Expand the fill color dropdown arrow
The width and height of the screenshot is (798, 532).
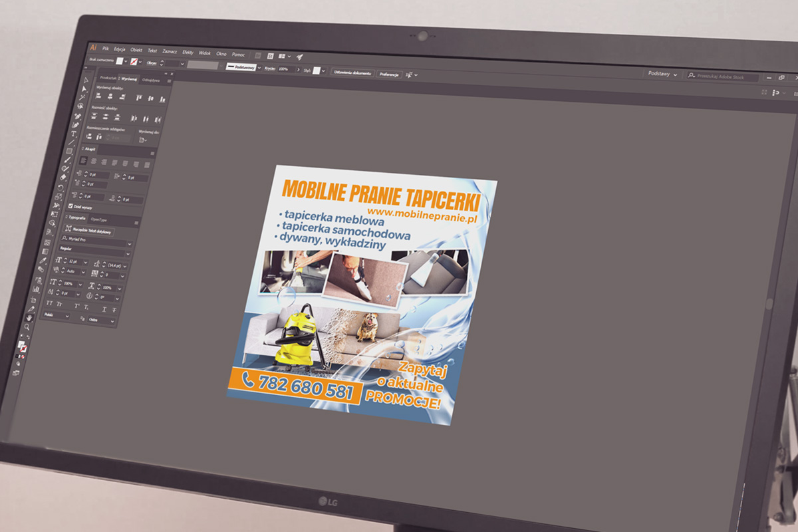click(x=126, y=62)
